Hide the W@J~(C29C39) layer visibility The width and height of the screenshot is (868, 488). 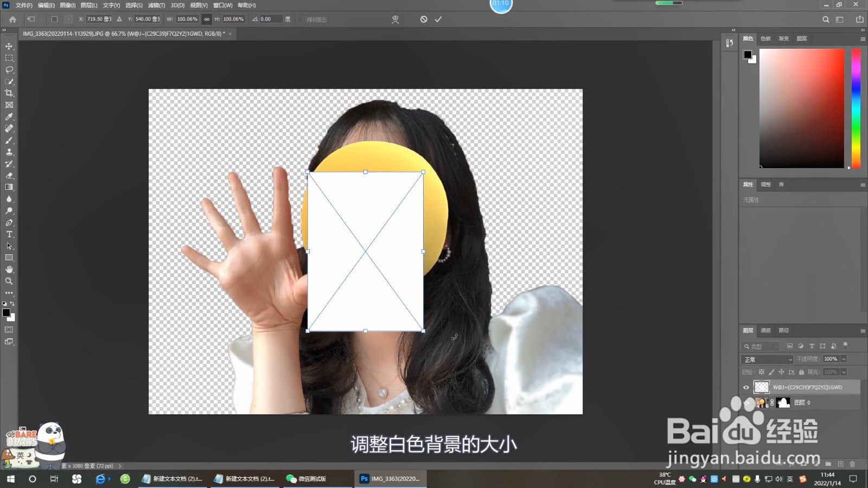(746, 387)
